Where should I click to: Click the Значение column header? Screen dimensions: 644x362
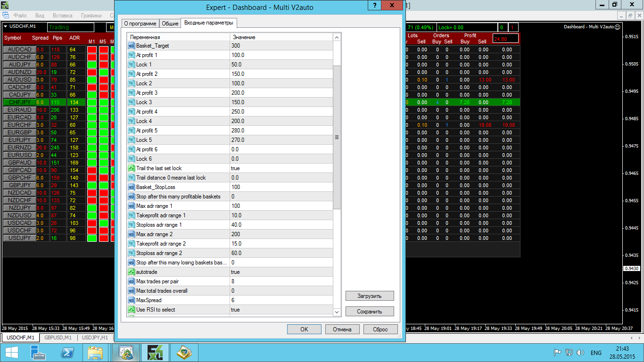coord(281,37)
